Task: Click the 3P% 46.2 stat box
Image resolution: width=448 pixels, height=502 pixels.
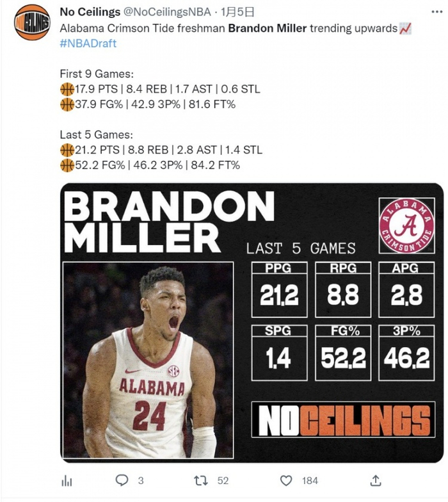Action: 407,353
